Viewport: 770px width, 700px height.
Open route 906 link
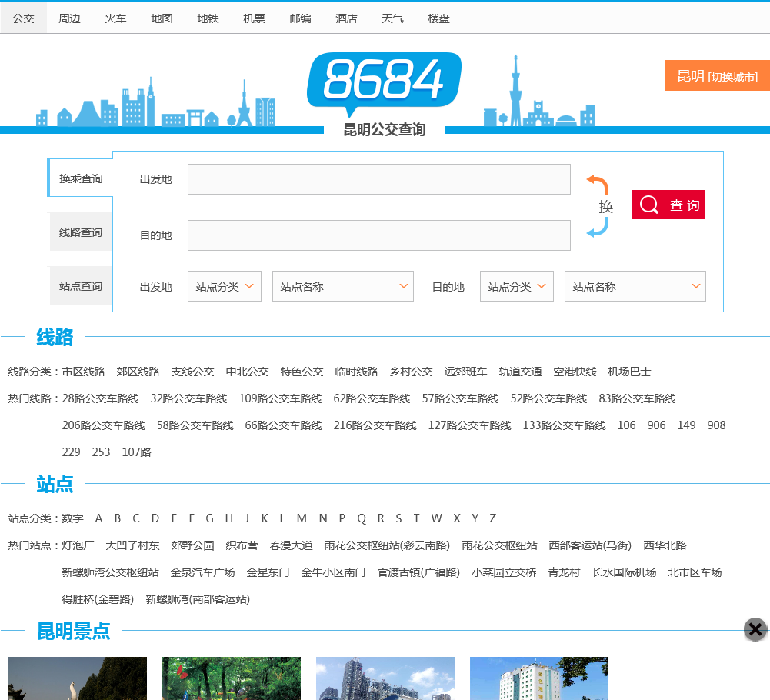coord(656,425)
